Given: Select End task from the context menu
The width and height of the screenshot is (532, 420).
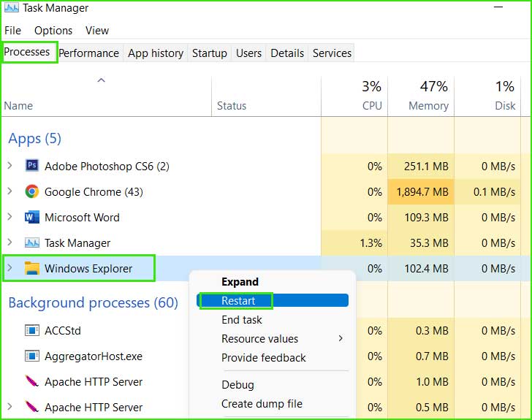Looking at the screenshot, I should point(242,320).
